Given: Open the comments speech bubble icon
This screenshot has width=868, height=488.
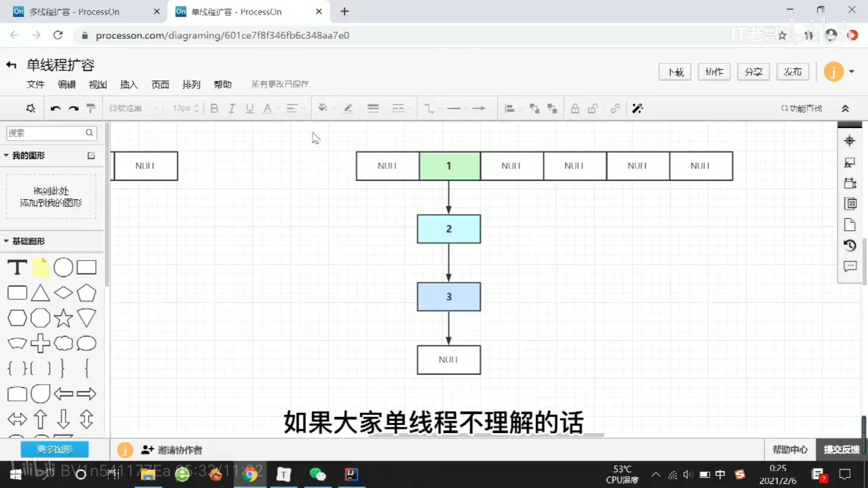Looking at the screenshot, I should click(850, 266).
